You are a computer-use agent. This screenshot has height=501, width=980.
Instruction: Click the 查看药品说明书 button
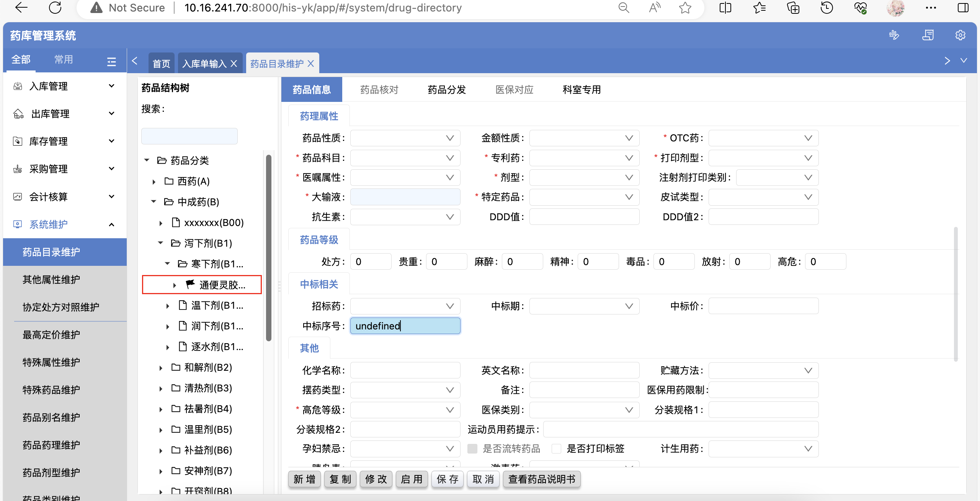tap(542, 479)
